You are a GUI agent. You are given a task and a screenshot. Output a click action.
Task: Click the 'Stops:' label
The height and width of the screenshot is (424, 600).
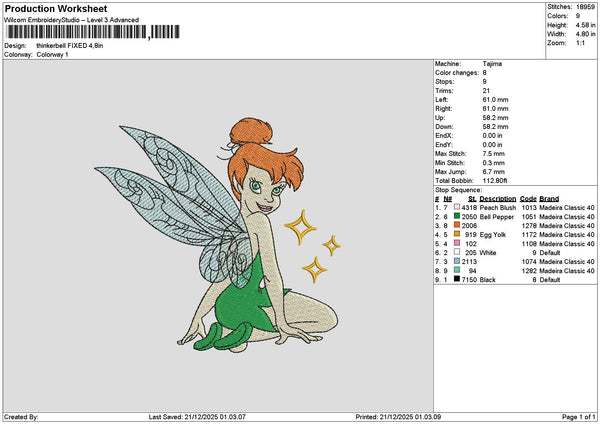(x=445, y=82)
